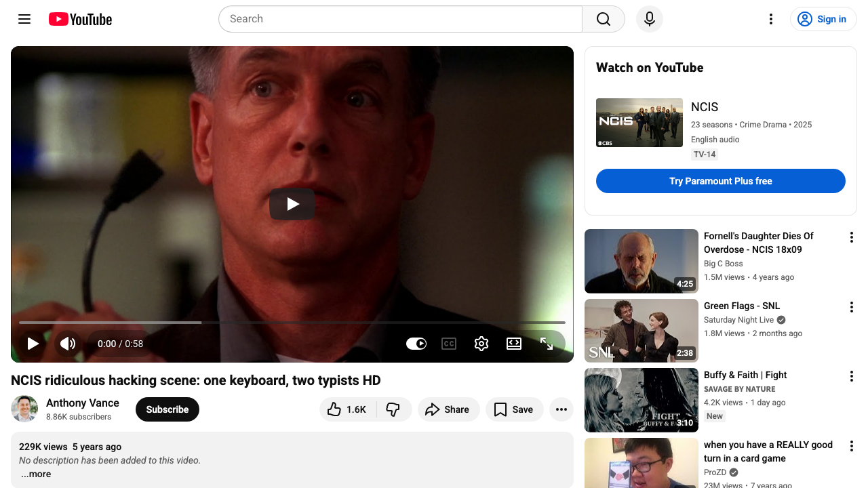Expand the description with ...more
This screenshot has width=868, height=488.
coord(36,474)
